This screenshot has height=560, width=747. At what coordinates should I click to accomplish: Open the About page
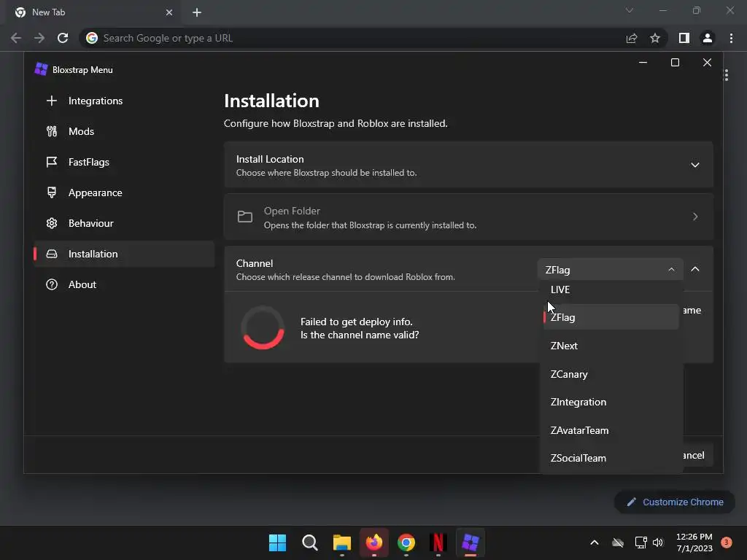(124, 284)
